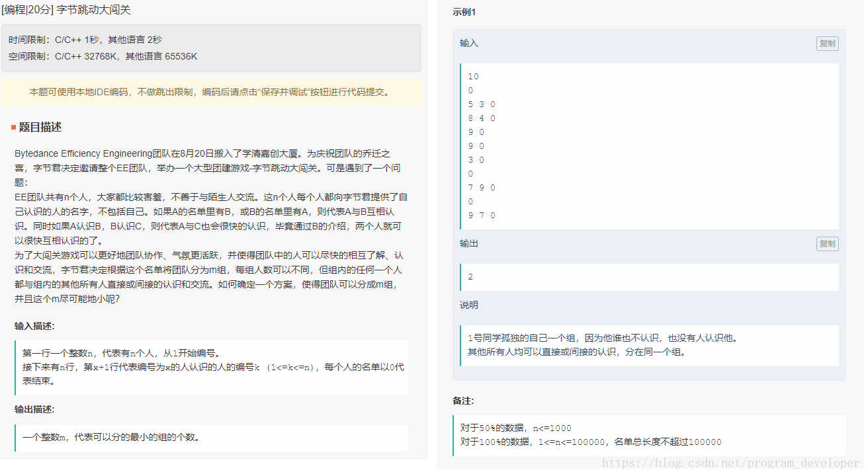868x476 pixels.
Task: Click the 输入 label in example panel
Action: pyautogui.click(x=469, y=43)
